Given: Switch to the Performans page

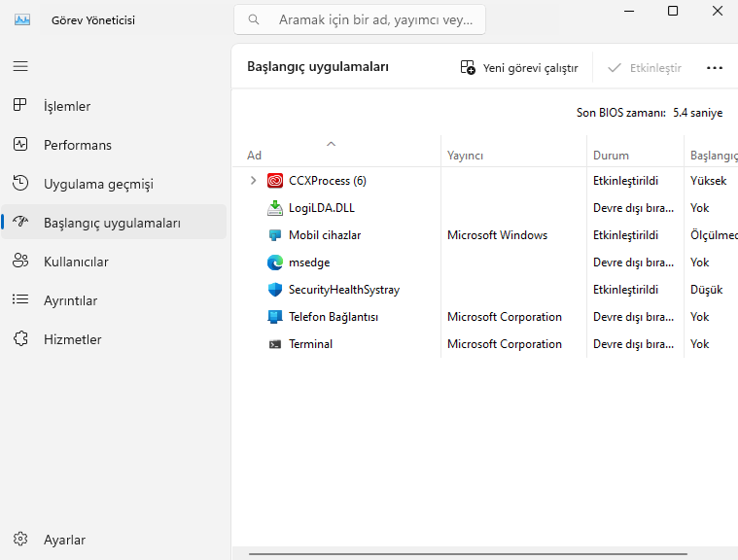Looking at the screenshot, I should (77, 145).
